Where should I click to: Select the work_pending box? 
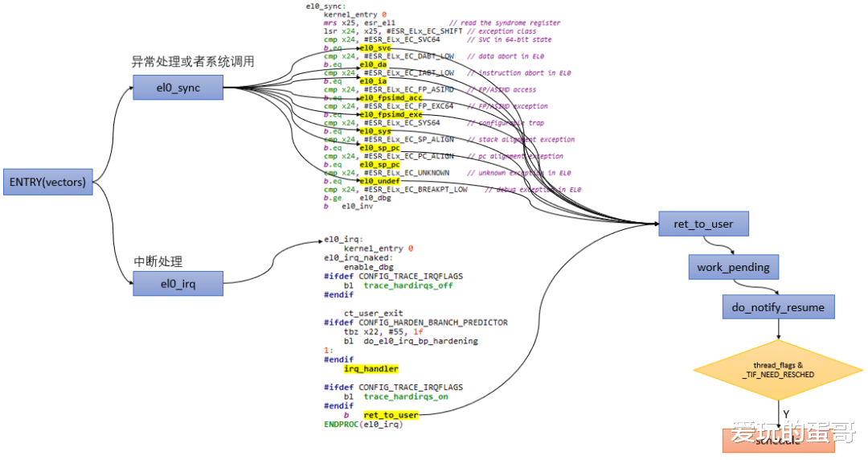[x=734, y=267]
